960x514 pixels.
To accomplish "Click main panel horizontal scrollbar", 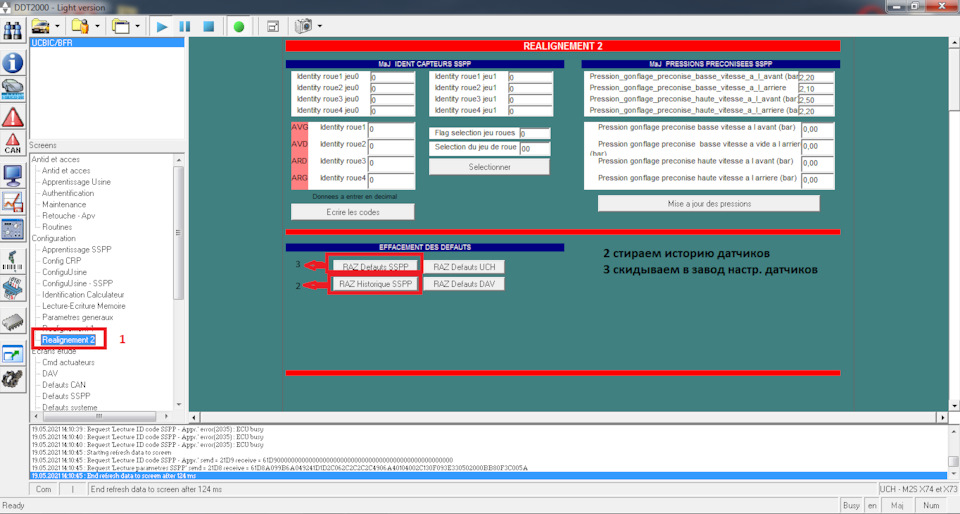I will pos(569,417).
